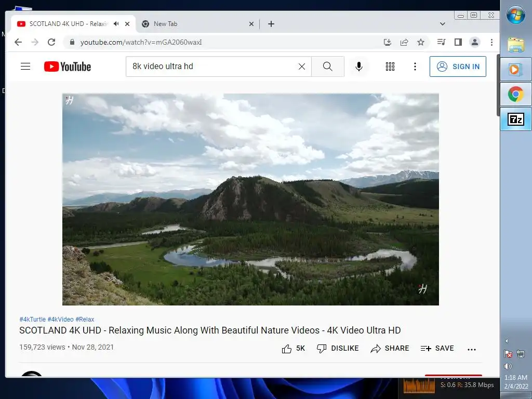The height and width of the screenshot is (399, 532).
Task: Open the YouTube hamburger guide menu
Action: (x=25, y=66)
